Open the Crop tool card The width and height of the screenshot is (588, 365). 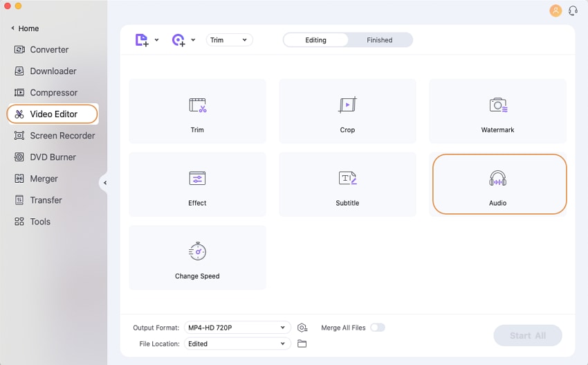[x=347, y=111]
